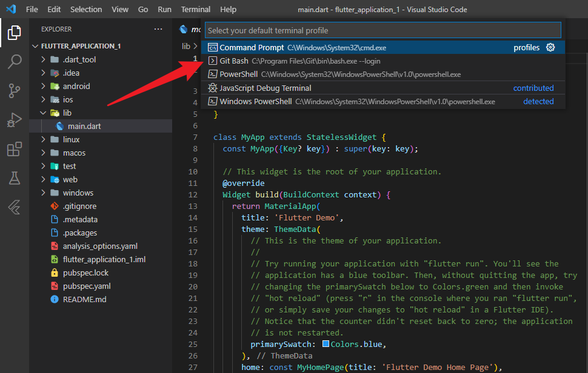Open Explorer more actions ellipsis
This screenshot has width=588, height=373.
click(x=158, y=29)
